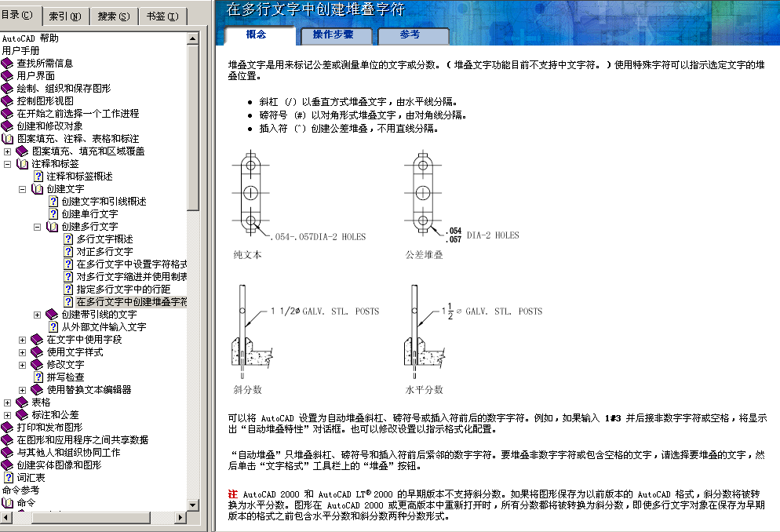The width and height of the screenshot is (780, 532).
Task: Click open-book icon beside 注释和标签
Action: point(23,164)
